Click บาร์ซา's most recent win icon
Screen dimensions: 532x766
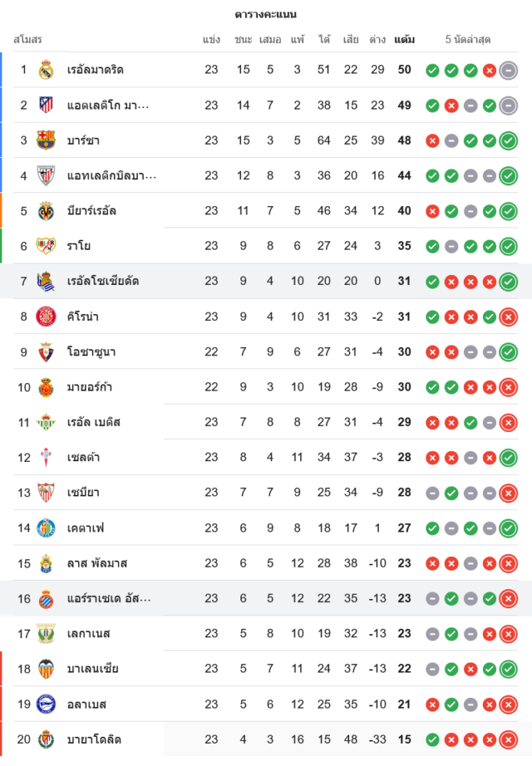coord(508,141)
